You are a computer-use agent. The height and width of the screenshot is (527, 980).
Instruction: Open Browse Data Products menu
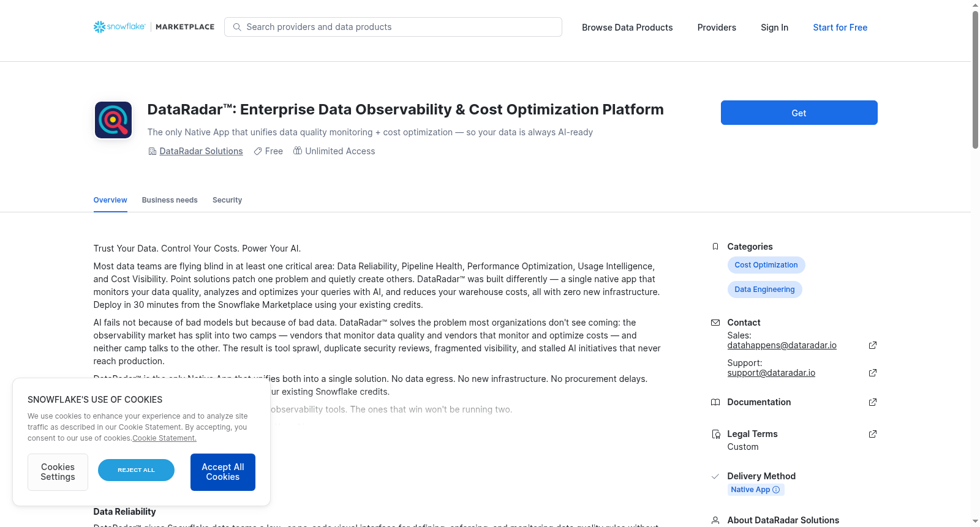[627, 28]
